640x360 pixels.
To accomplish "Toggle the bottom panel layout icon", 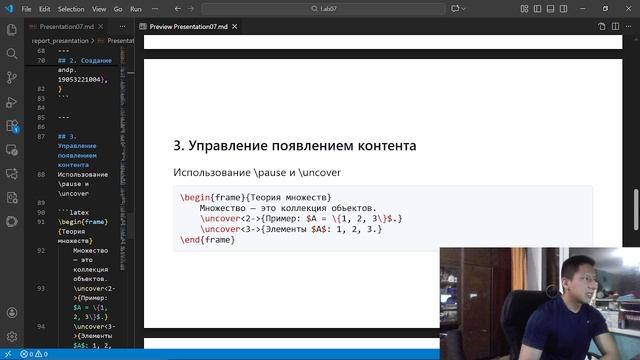I will pos(550,9).
